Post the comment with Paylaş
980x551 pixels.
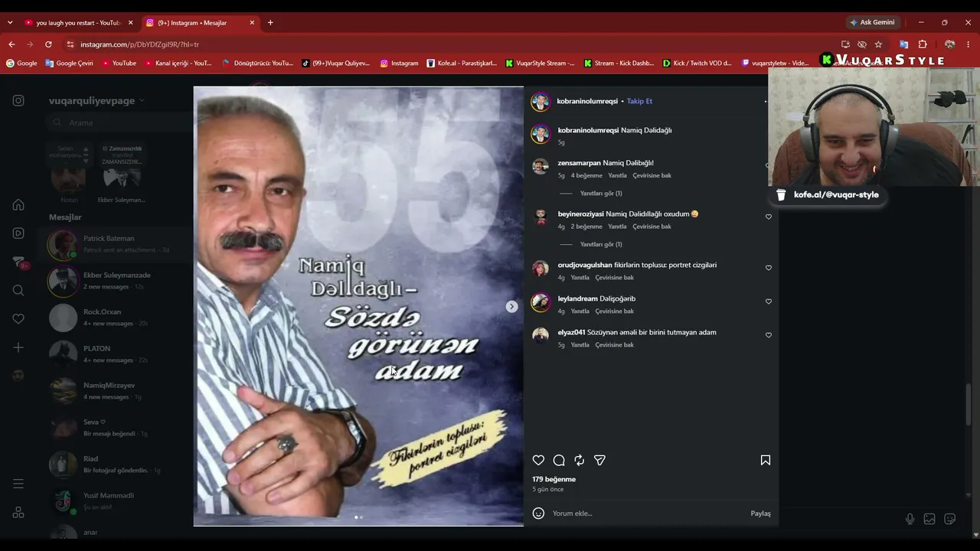click(760, 514)
